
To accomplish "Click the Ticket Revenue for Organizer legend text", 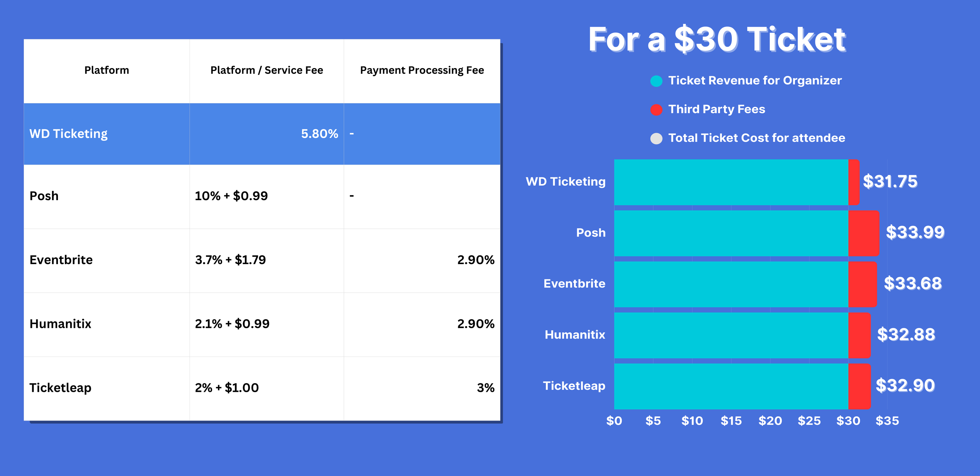I will [755, 81].
